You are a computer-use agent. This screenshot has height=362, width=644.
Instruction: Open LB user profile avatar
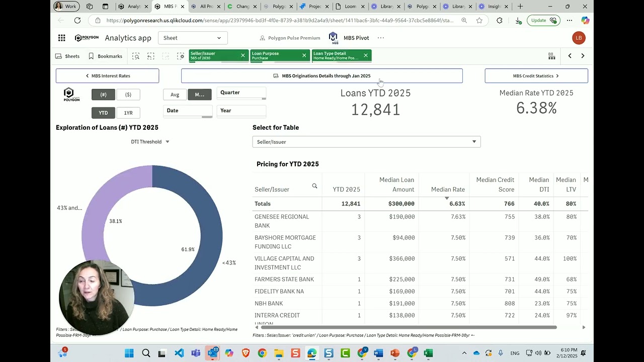(579, 38)
